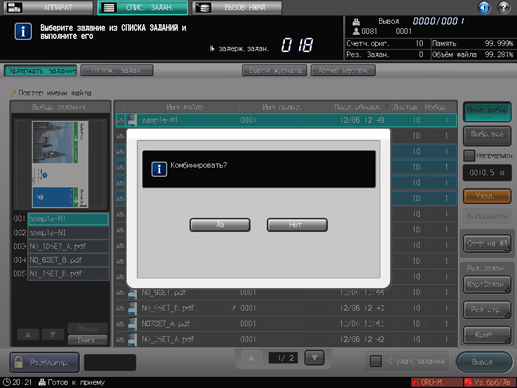The width and height of the screenshot is (517, 388).
Task: Confirm combine with Да button
Action: pos(220,225)
